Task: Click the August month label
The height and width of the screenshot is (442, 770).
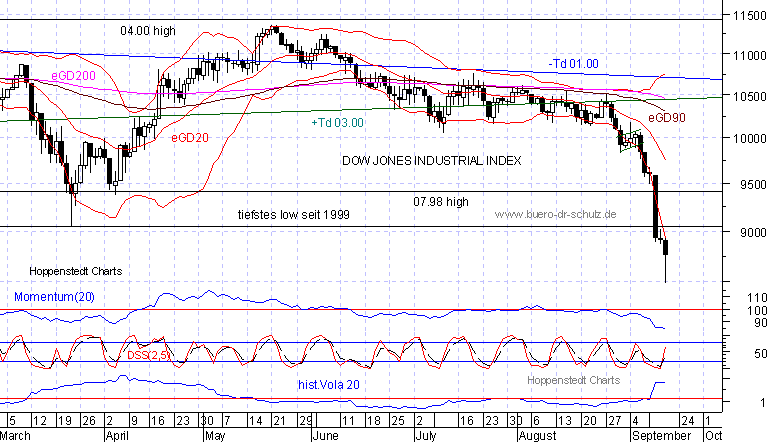Action: 537,436
